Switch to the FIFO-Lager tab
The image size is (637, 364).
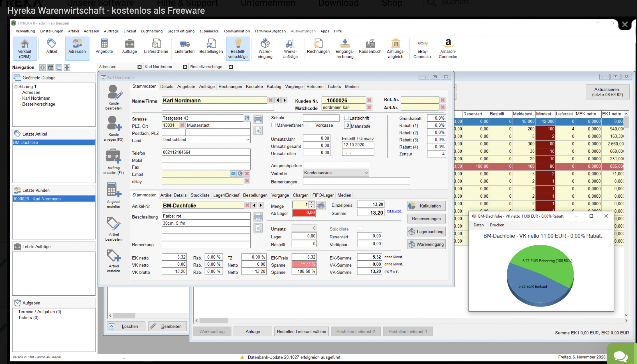pos(323,195)
